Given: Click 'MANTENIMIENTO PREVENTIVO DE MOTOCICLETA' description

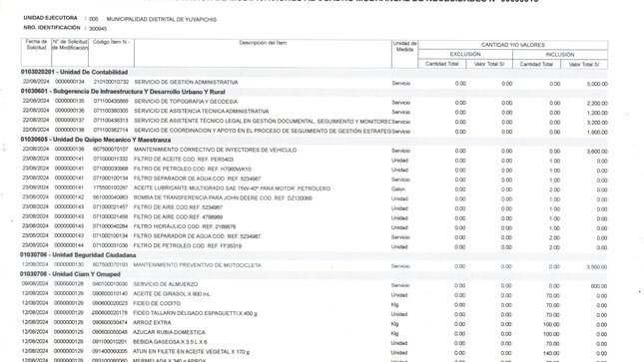Looking at the screenshot, I should click(197, 265).
